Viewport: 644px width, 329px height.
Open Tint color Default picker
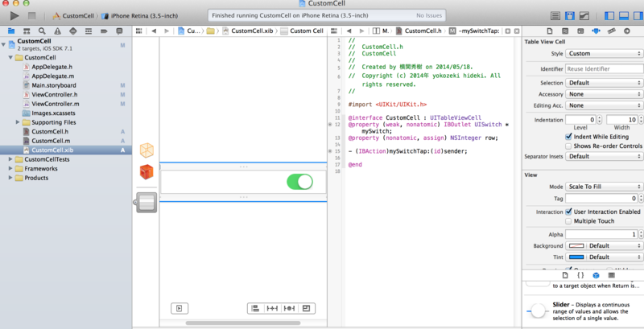point(605,257)
